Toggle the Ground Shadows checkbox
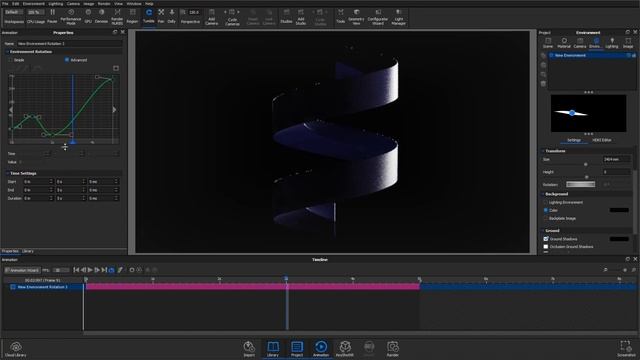The height and width of the screenshot is (360, 640). [546, 239]
